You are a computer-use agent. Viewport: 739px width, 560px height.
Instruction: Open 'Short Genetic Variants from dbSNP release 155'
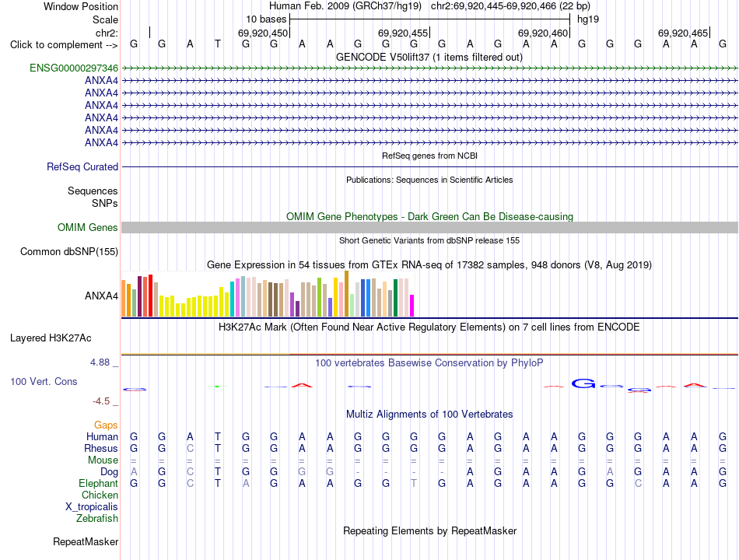[429, 240]
